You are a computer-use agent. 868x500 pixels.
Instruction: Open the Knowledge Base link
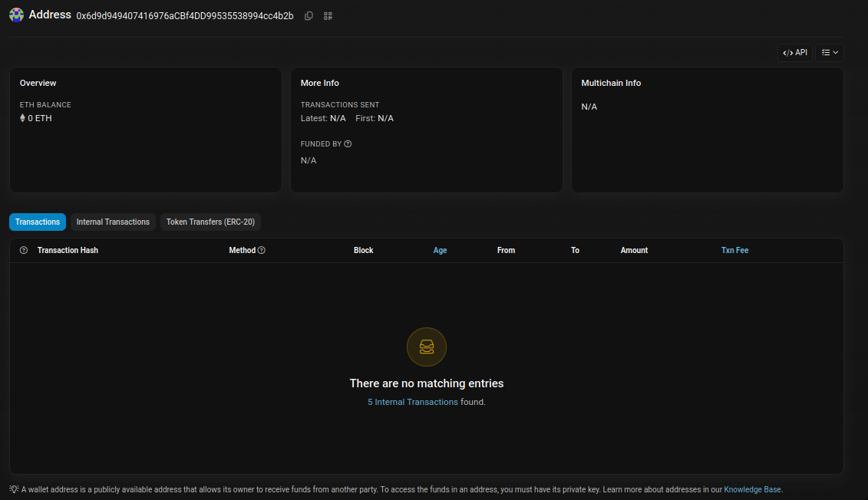pyautogui.click(x=752, y=489)
